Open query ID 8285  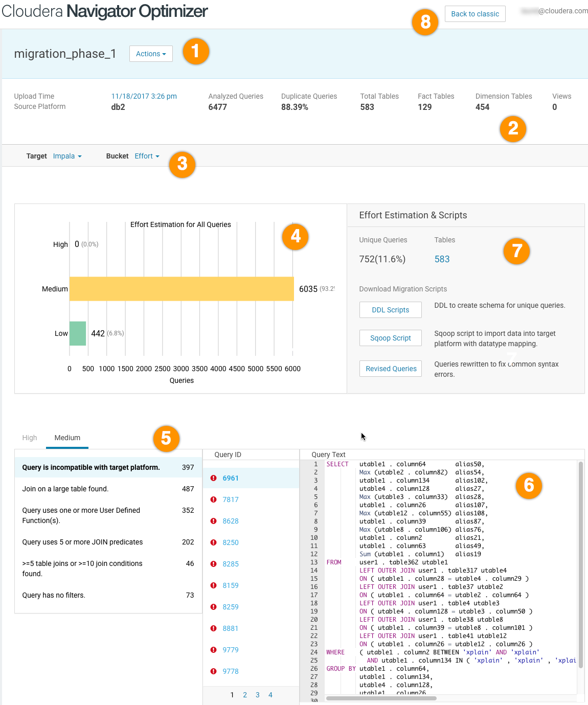click(x=231, y=564)
